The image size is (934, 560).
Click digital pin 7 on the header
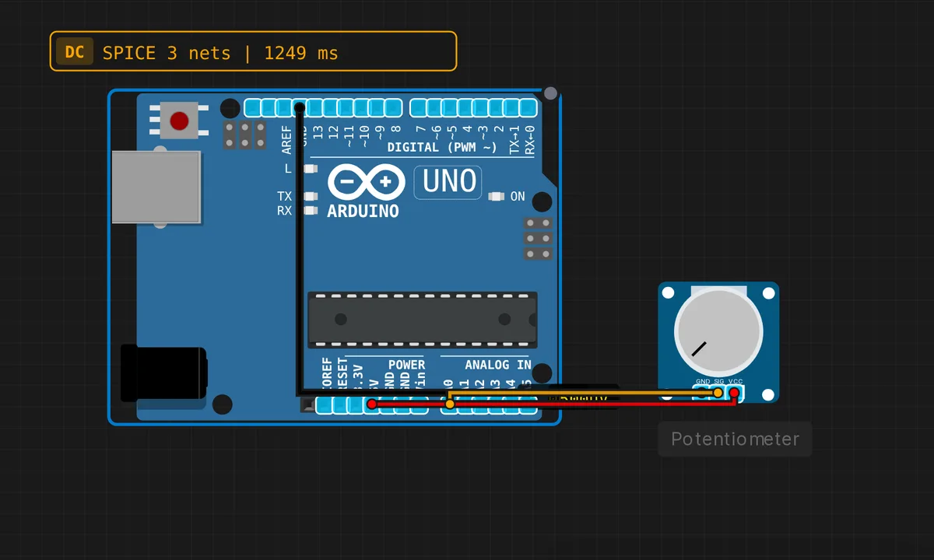(x=419, y=107)
